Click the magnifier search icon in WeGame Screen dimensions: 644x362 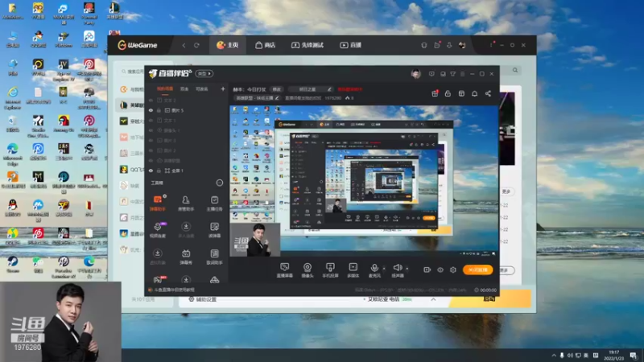(x=515, y=70)
